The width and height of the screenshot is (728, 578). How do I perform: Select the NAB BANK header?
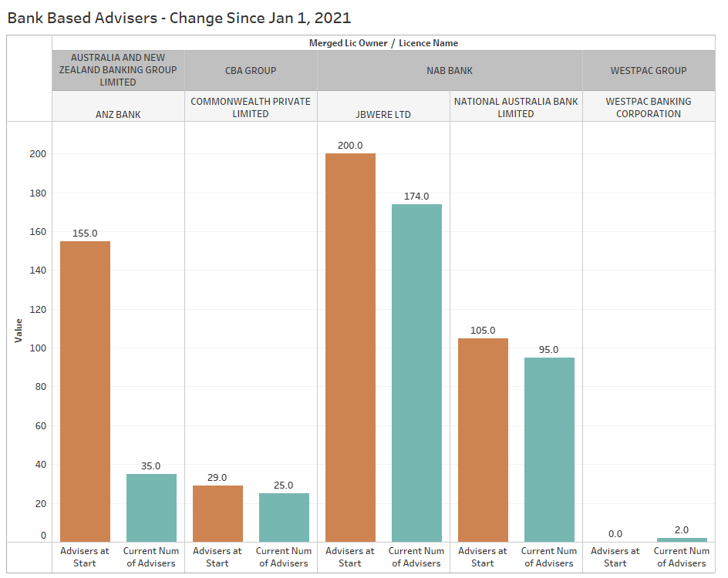pos(450,70)
